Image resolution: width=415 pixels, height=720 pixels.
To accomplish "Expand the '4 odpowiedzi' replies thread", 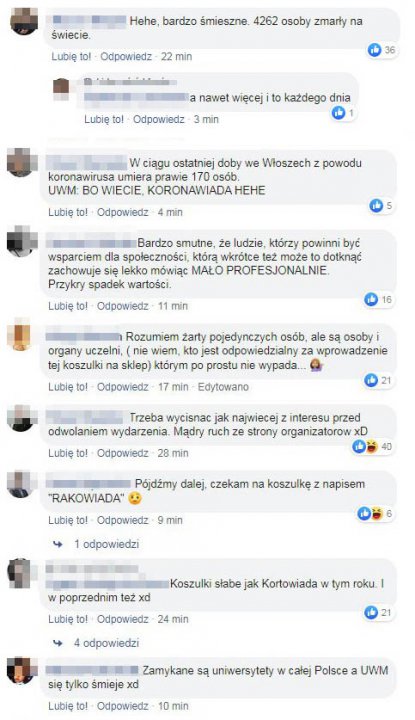I will (x=107, y=643).
